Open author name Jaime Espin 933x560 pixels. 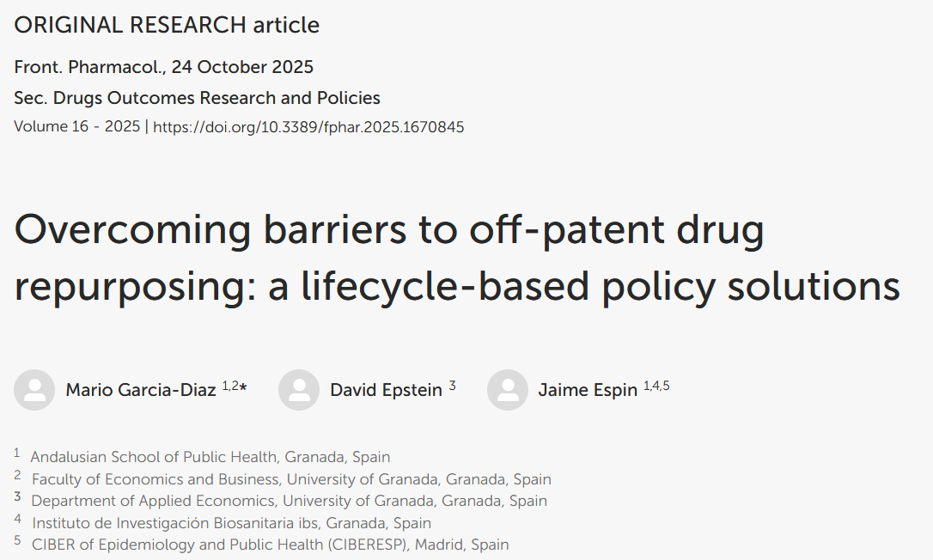coord(588,391)
